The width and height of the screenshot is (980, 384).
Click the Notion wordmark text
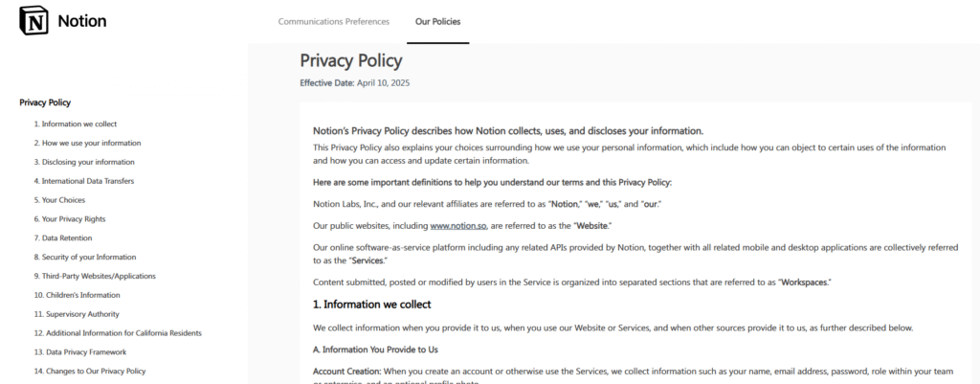click(x=82, y=21)
